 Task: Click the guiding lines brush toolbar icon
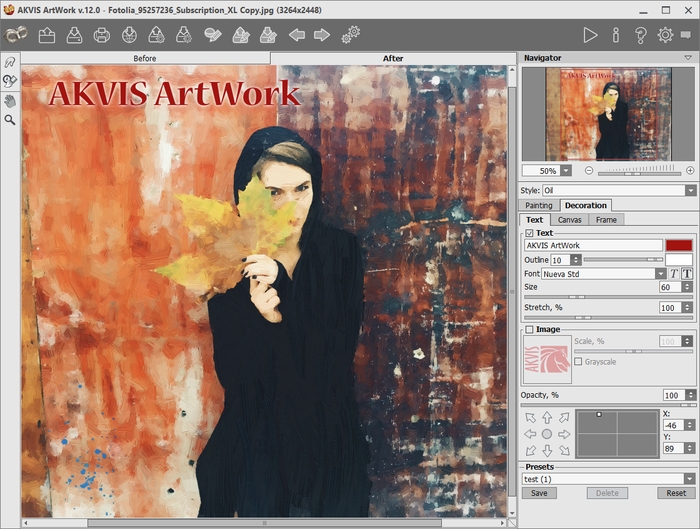[212, 35]
